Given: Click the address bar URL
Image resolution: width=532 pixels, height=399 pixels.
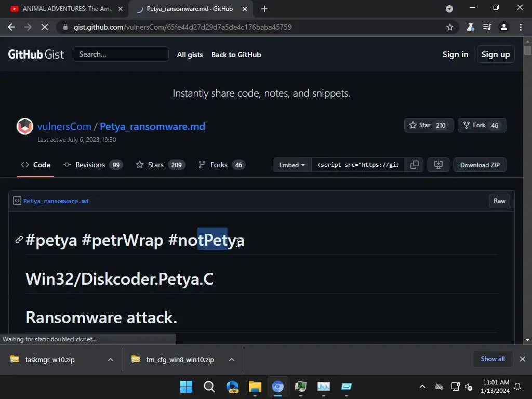Looking at the screenshot, I should click(182, 27).
